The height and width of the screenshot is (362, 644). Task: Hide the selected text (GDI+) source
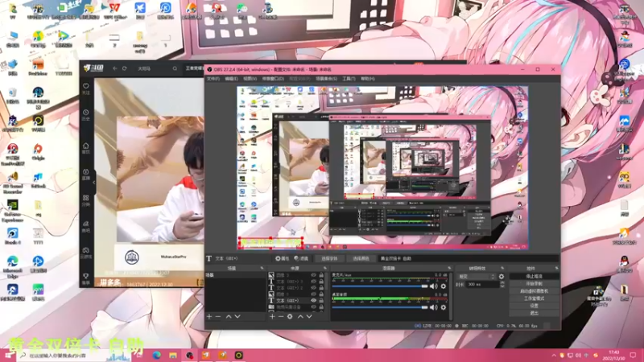[314, 300]
